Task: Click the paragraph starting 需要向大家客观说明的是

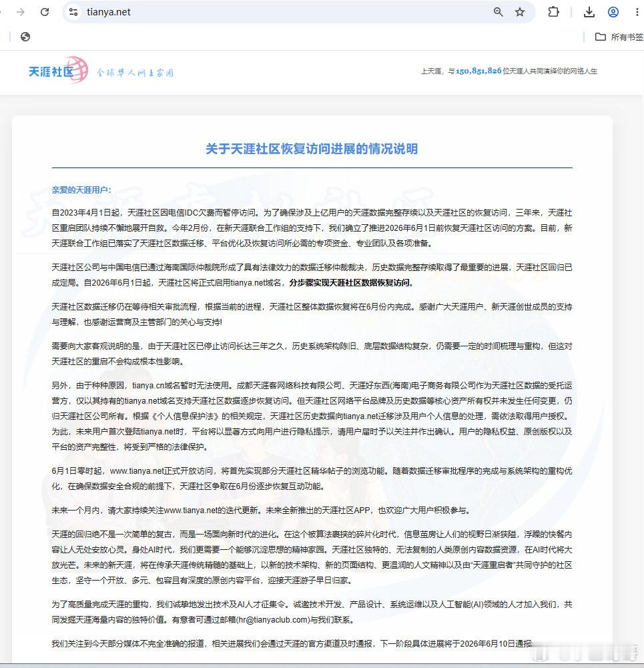Action: click(x=312, y=354)
